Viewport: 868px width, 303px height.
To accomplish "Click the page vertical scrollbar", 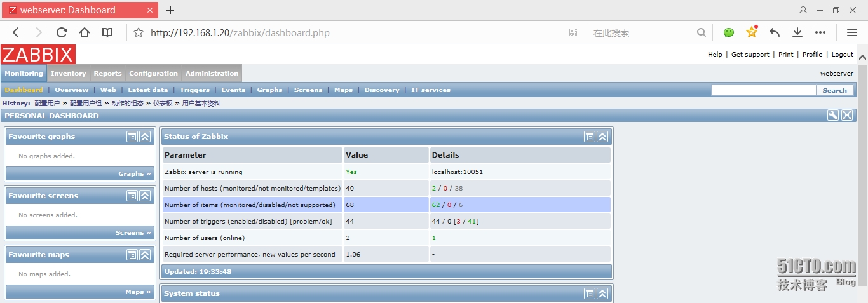I will pos(862,174).
